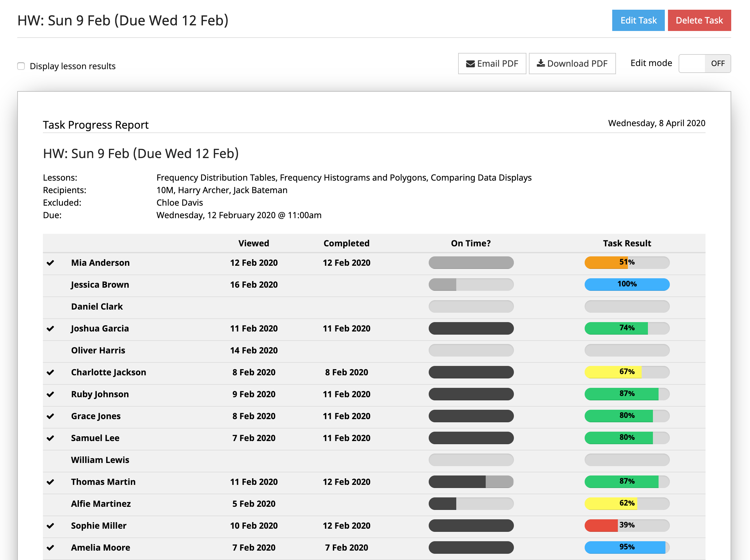Click Download PDF

[x=572, y=64]
